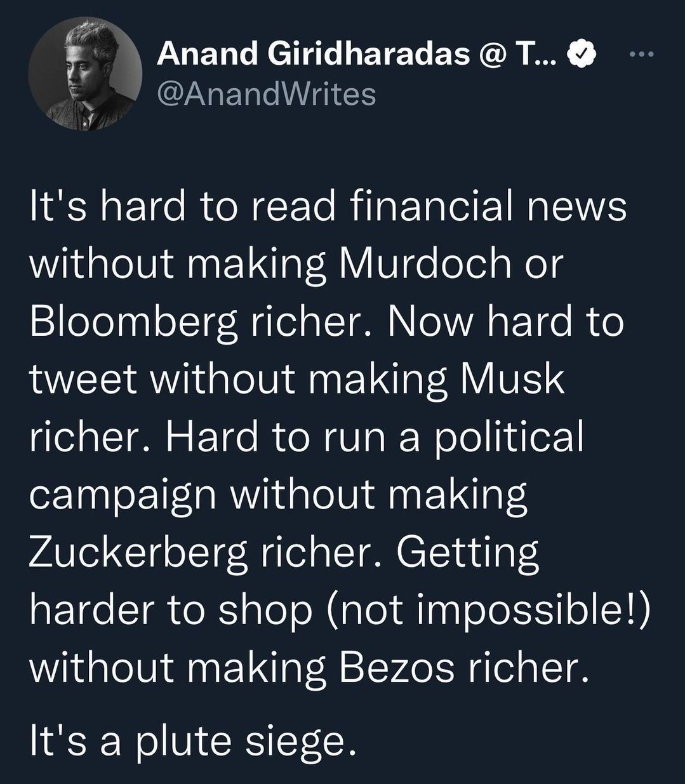Click the "Getting" word ending the sixth line
The image size is (685, 784).
click(467, 552)
